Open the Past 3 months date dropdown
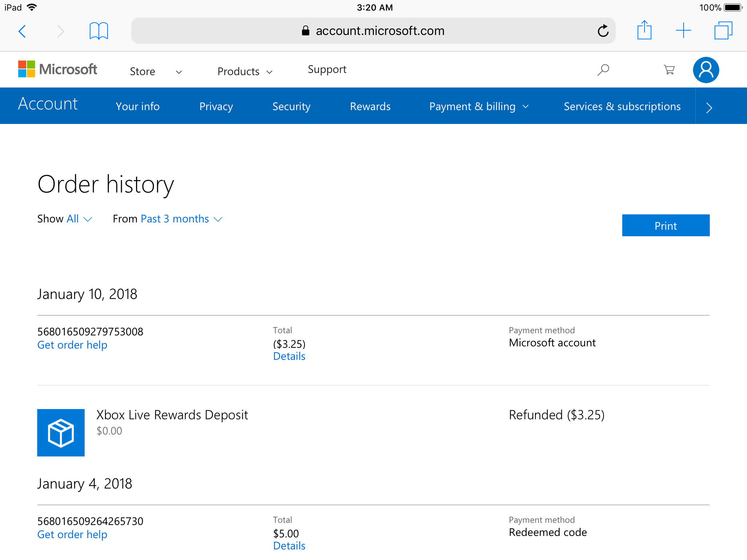This screenshot has height=560, width=747. [181, 219]
